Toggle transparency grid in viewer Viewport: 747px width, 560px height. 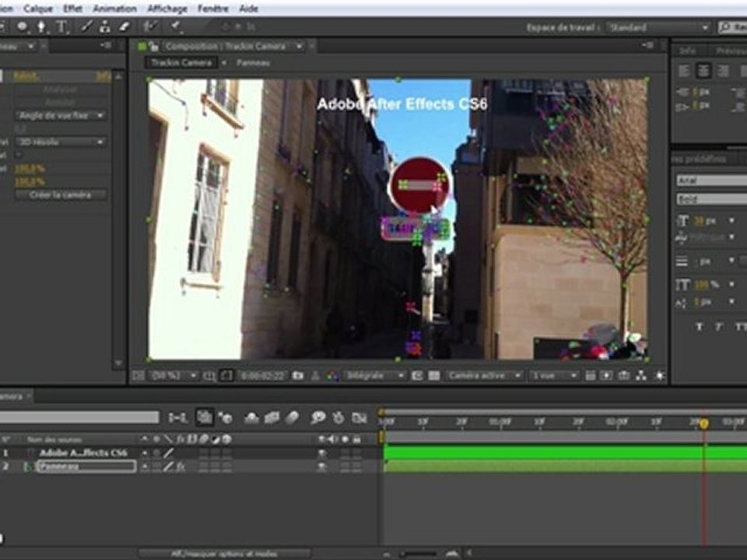[434, 376]
